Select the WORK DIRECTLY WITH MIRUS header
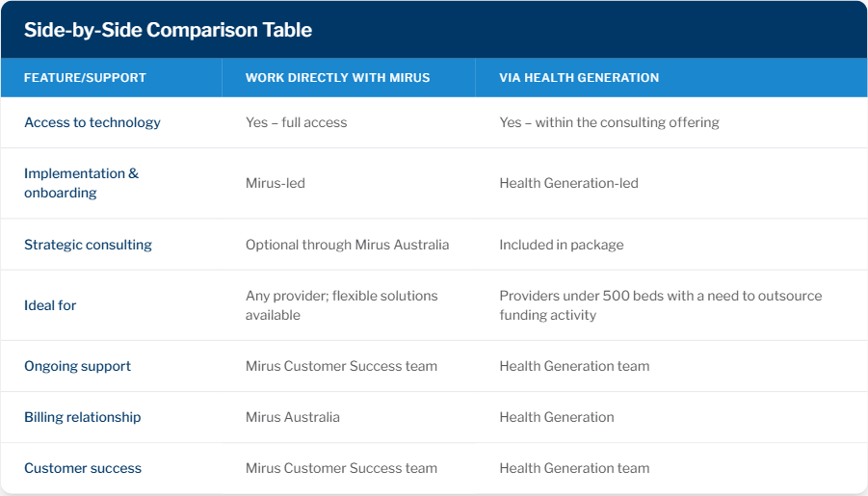Viewport: 868px width, 496px height. click(x=338, y=78)
